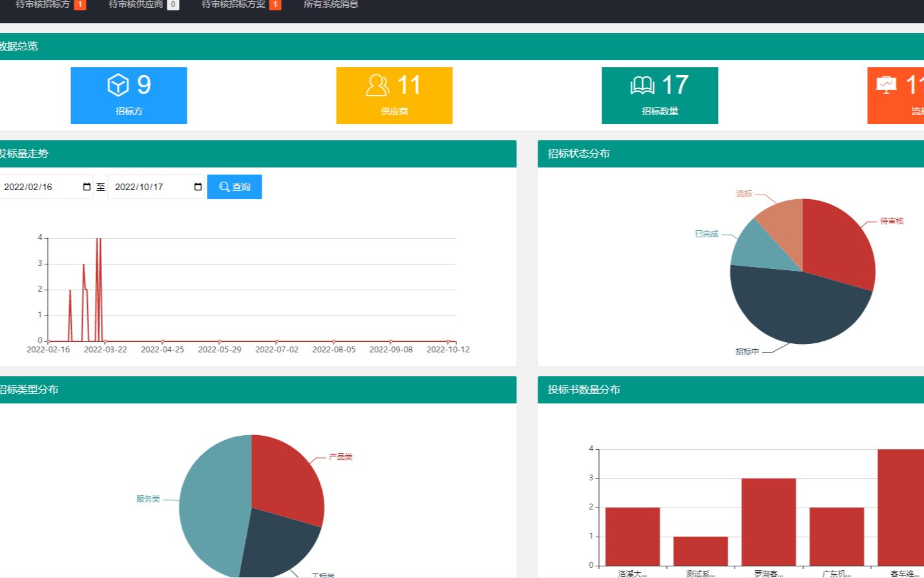Click the 招标类型分布 panel header
The height and width of the screenshot is (578, 924).
click(258, 390)
